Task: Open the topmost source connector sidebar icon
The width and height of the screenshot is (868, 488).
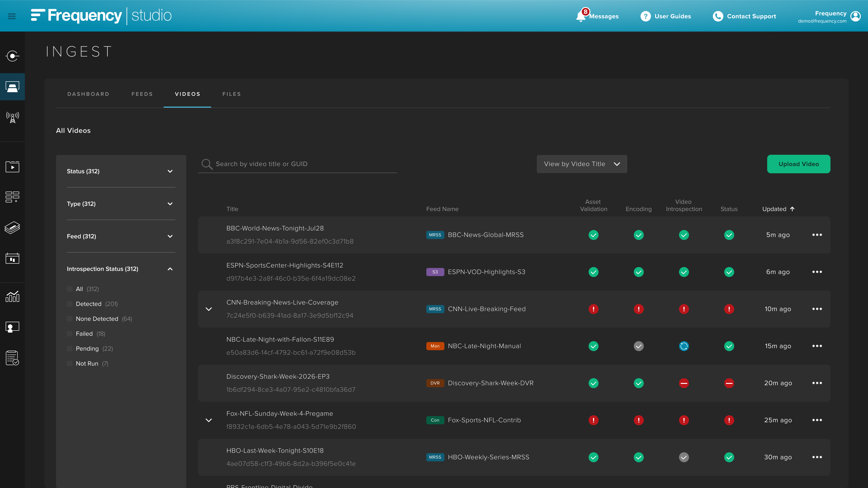Action: point(12,56)
